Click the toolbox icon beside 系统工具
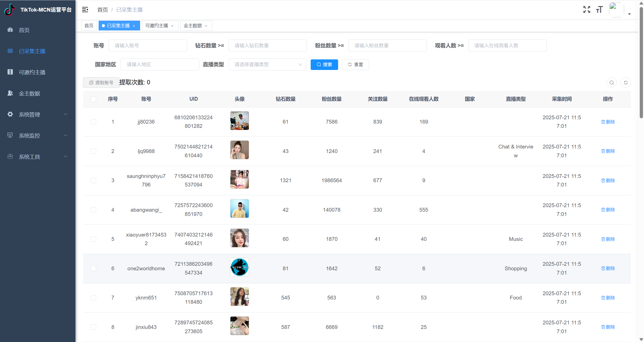This screenshot has width=644, height=342. coord(10,157)
